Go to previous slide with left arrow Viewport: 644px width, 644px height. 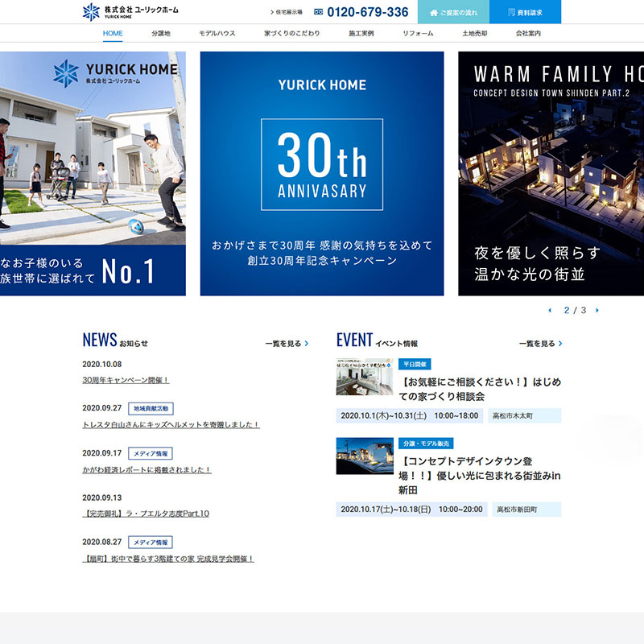(550, 310)
